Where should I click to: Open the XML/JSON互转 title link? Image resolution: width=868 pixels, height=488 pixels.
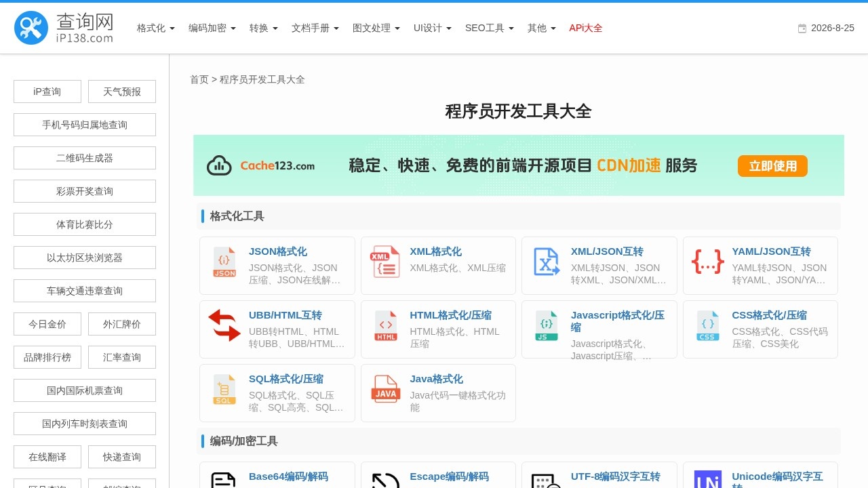click(607, 251)
